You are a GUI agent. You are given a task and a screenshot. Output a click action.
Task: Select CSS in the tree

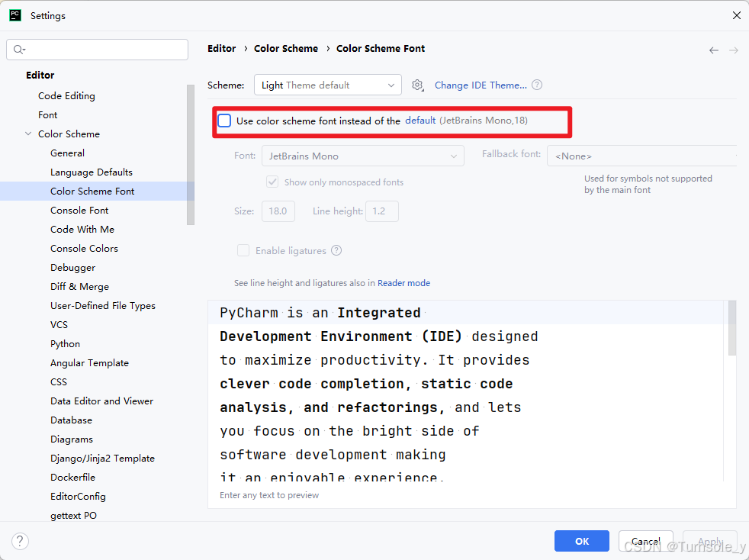coord(58,382)
